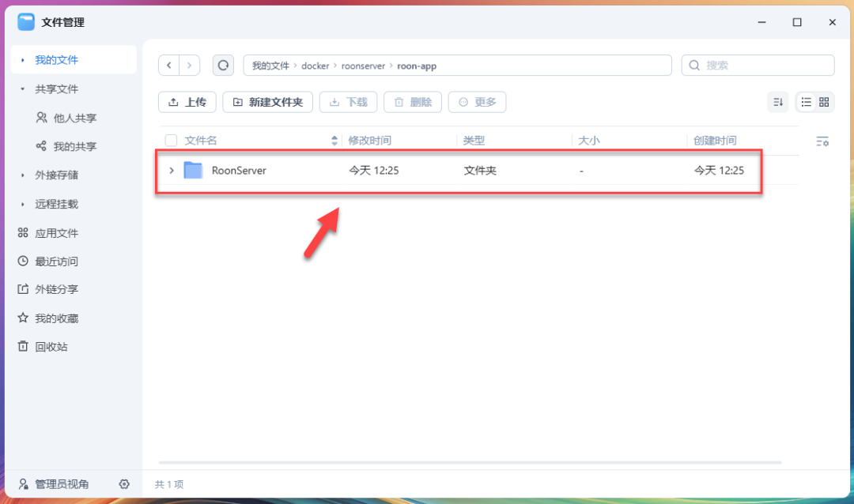854x504 pixels.
Task: Go to docker in breadcrumb
Action: (x=316, y=66)
